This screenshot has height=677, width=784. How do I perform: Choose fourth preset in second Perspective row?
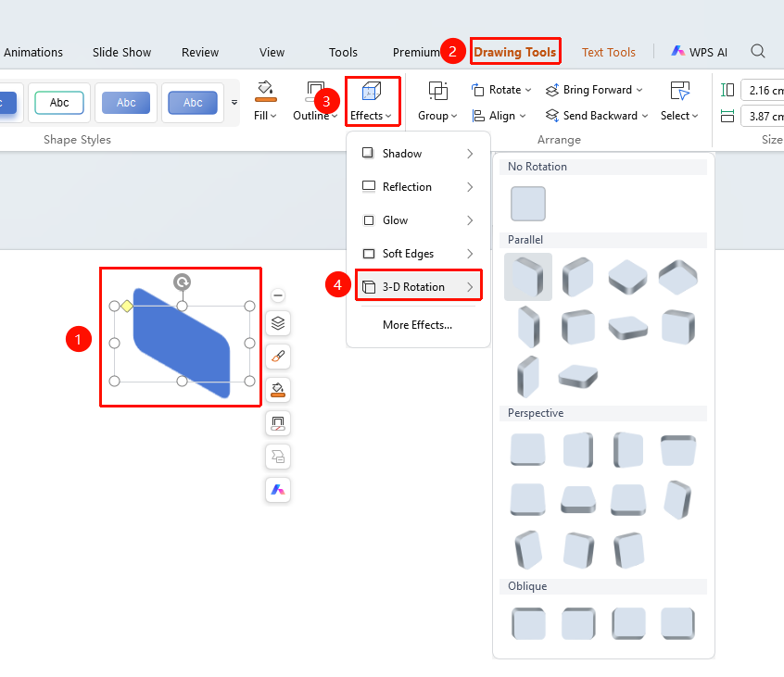pos(678,499)
